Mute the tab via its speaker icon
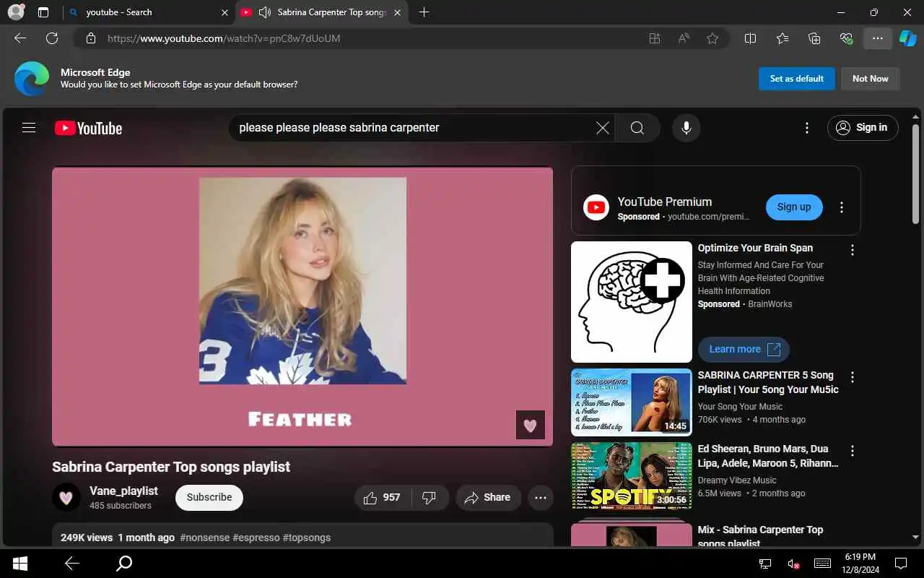Image resolution: width=924 pixels, height=578 pixels. (x=265, y=12)
